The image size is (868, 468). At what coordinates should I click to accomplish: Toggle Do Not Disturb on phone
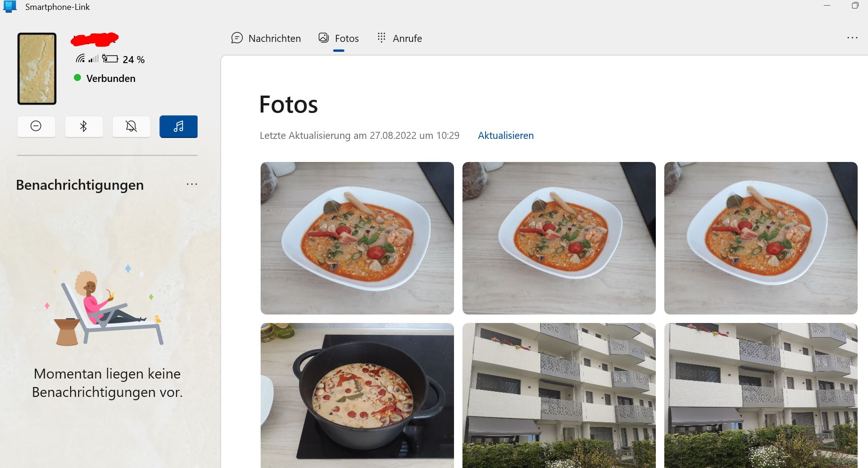[36, 126]
